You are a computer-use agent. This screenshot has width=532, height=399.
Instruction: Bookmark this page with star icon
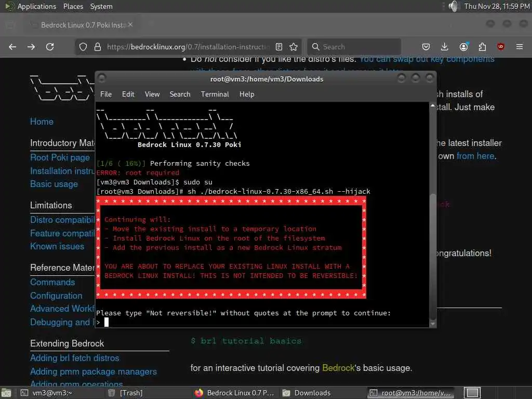tap(294, 47)
